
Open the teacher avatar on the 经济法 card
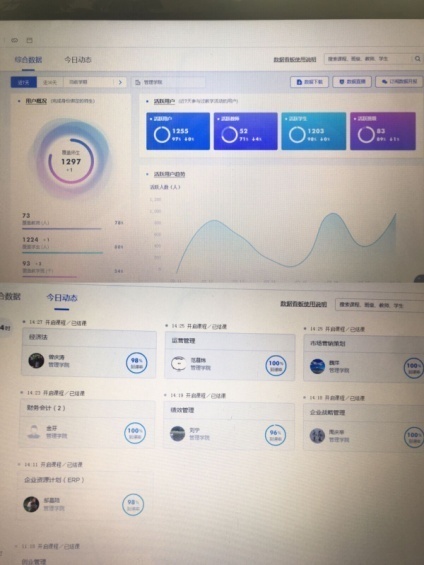(x=36, y=360)
